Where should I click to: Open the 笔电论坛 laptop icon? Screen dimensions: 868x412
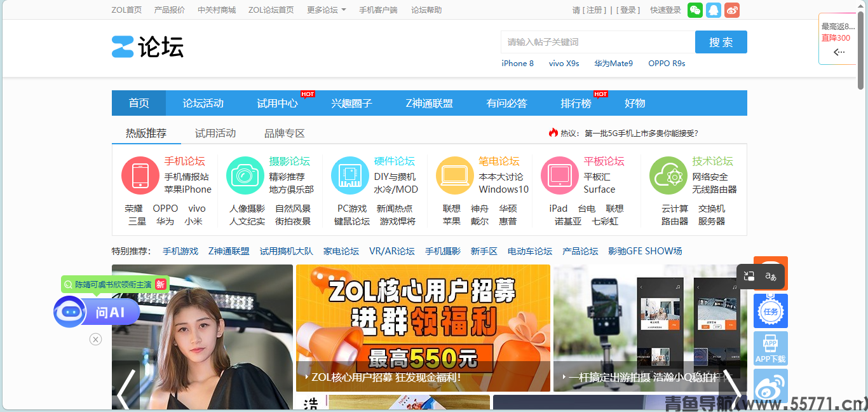pyautogui.click(x=455, y=175)
